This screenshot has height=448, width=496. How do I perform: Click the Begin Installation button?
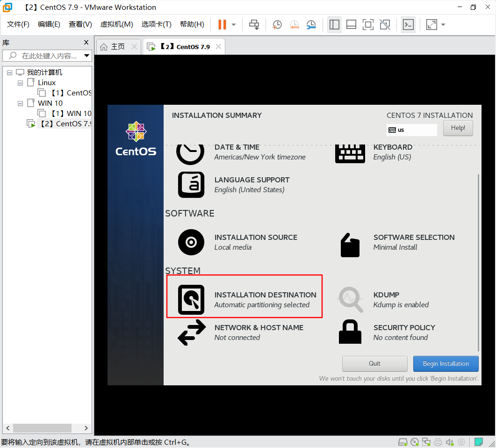[446, 364]
